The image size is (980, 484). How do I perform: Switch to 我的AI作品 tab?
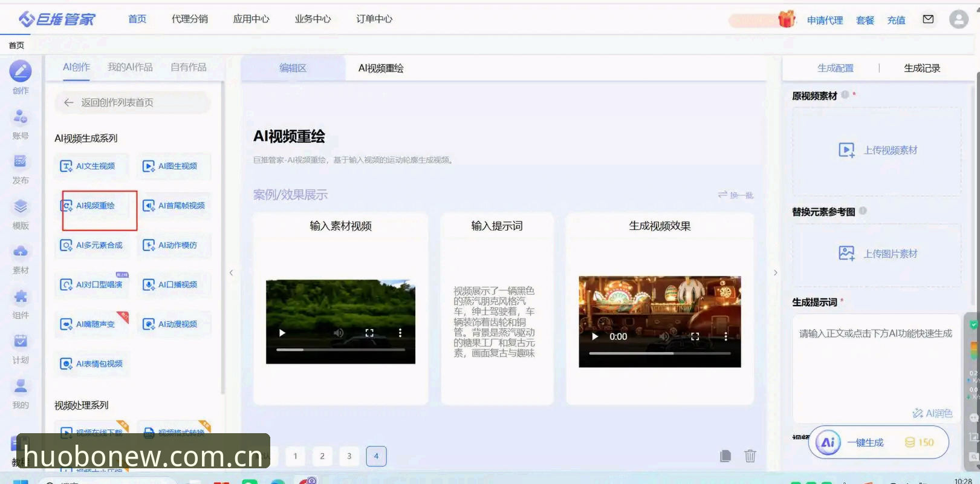[130, 67]
